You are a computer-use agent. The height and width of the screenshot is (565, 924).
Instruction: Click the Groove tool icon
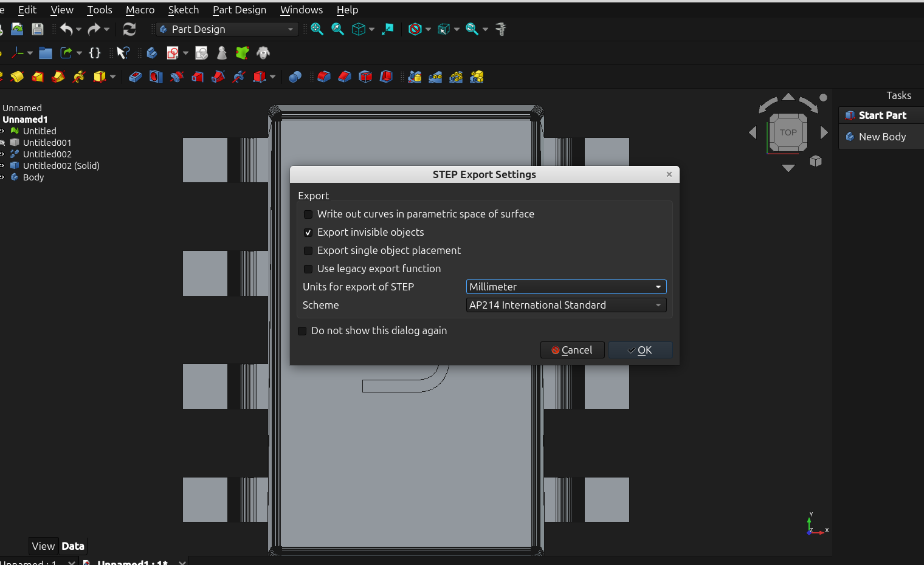177,77
